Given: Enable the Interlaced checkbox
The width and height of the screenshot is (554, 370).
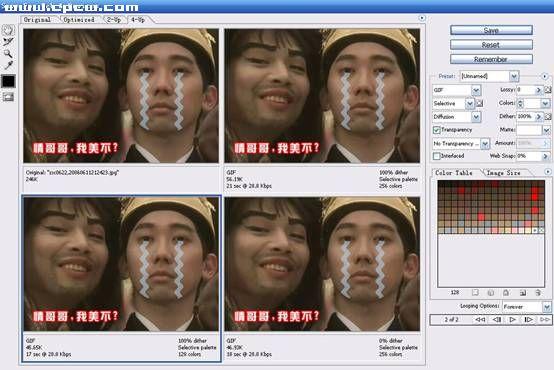Looking at the screenshot, I should pyautogui.click(x=437, y=156).
